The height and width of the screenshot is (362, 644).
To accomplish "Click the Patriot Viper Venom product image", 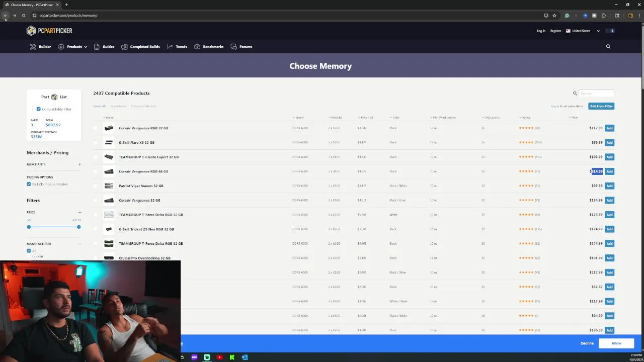I will (109, 186).
